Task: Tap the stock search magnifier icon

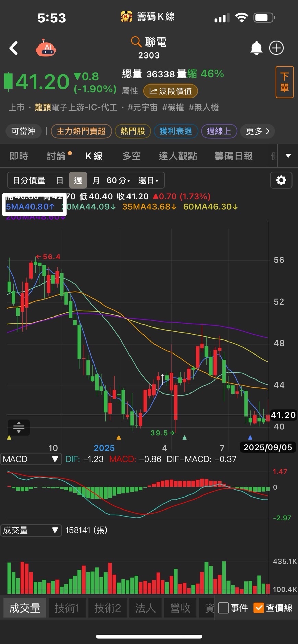Action: point(136,42)
